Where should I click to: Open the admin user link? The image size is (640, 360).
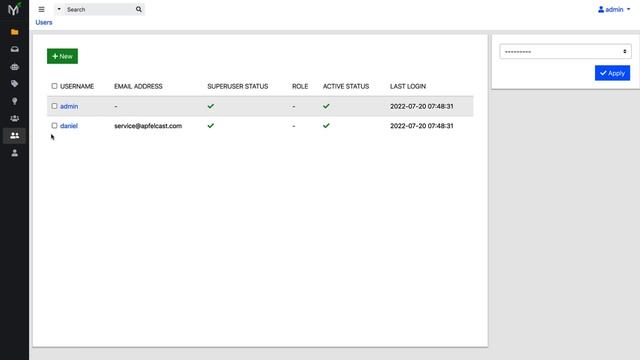69,106
